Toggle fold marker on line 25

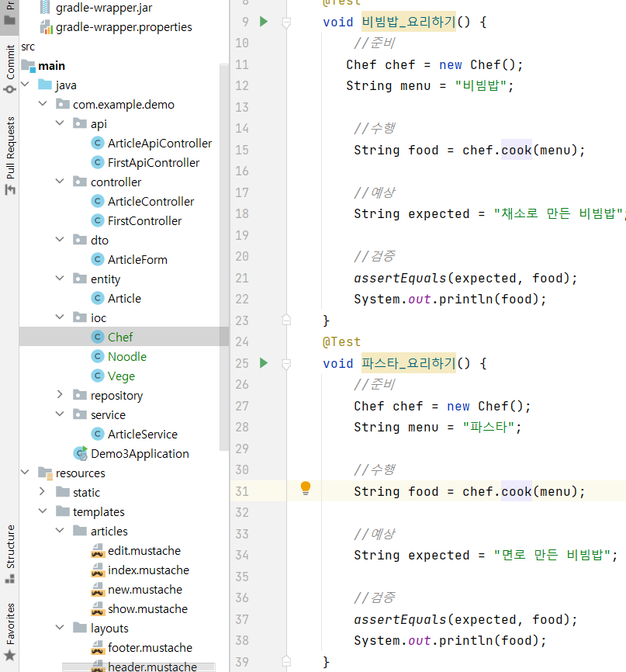pos(286,364)
